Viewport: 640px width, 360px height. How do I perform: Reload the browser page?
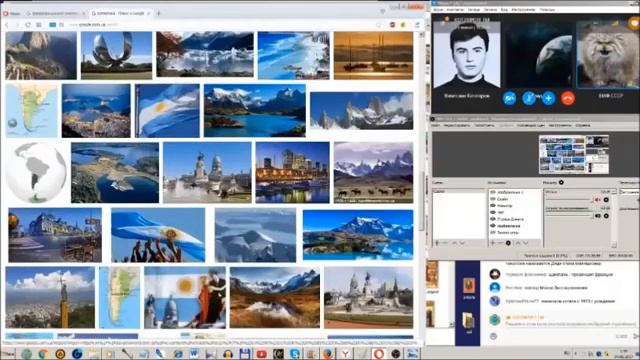28,25
